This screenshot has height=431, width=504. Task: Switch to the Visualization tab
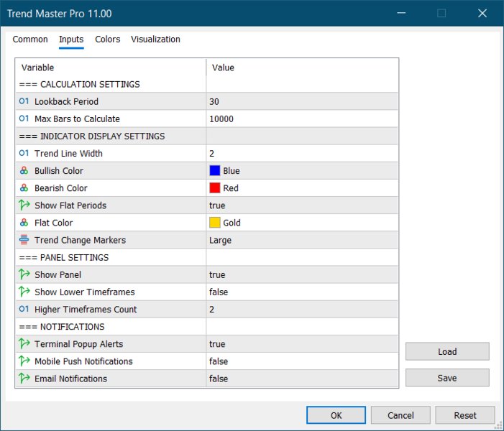click(x=155, y=40)
